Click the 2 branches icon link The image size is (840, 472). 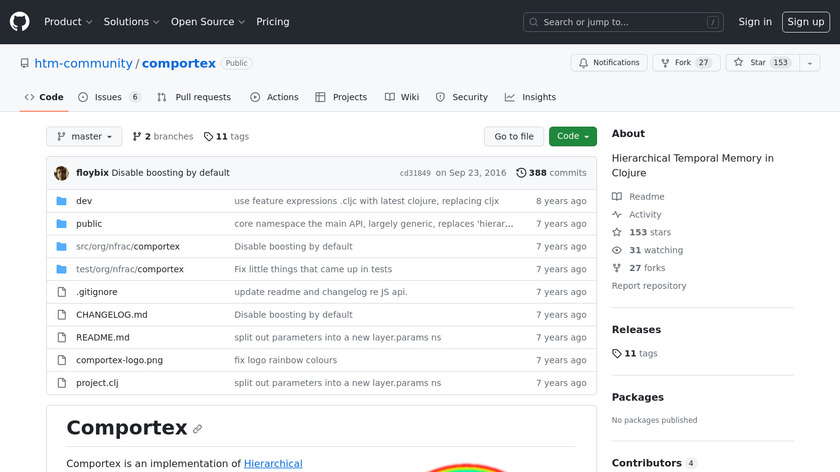pyautogui.click(x=137, y=137)
